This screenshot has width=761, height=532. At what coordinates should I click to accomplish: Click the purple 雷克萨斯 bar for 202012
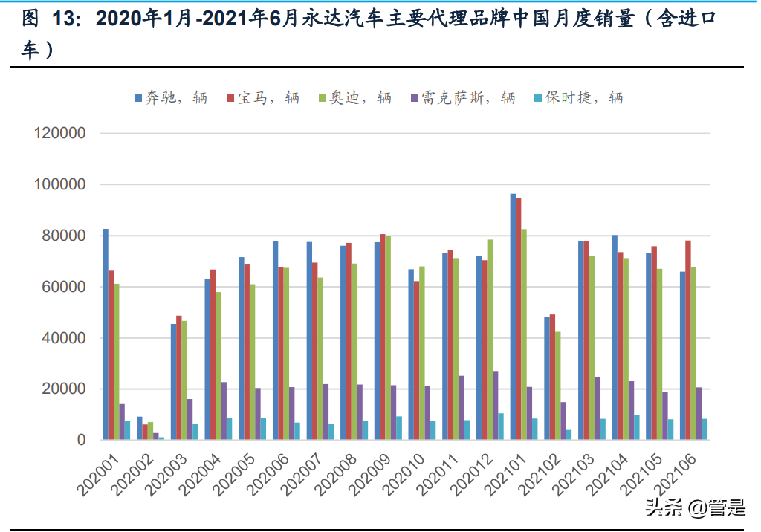496,405
